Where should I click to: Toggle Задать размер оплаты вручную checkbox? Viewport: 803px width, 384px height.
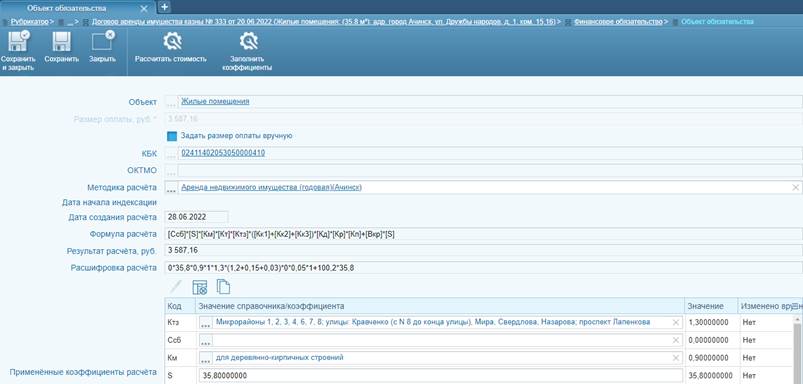[x=172, y=136]
